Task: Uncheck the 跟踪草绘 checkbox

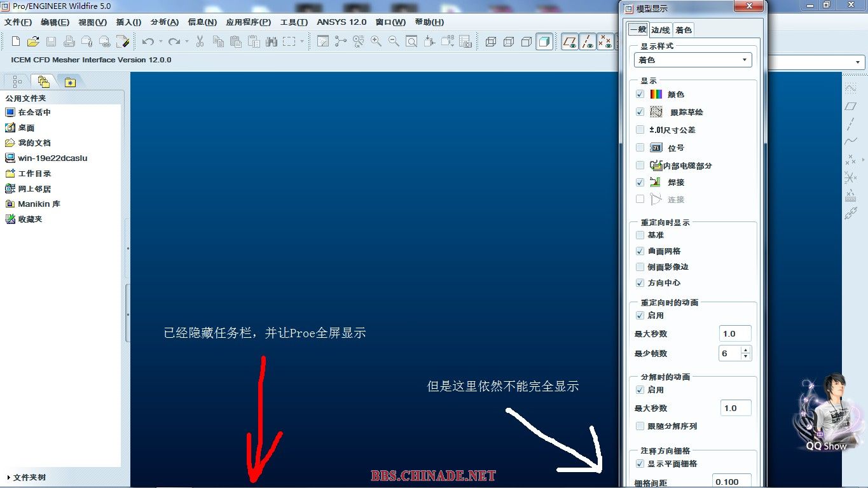Action: pos(640,112)
